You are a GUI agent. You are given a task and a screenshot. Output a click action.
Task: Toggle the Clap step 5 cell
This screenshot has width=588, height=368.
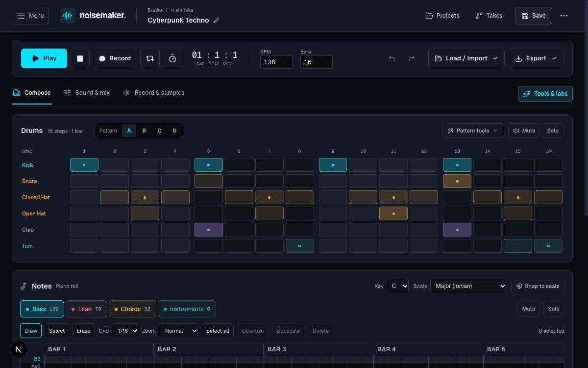point(209,230)
